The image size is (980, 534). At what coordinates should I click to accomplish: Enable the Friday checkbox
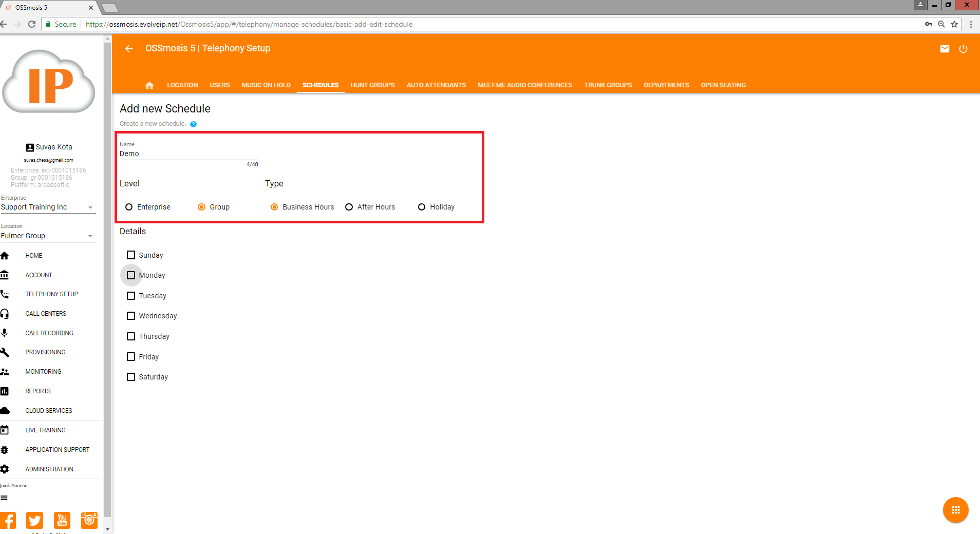(x=131, y=357)
